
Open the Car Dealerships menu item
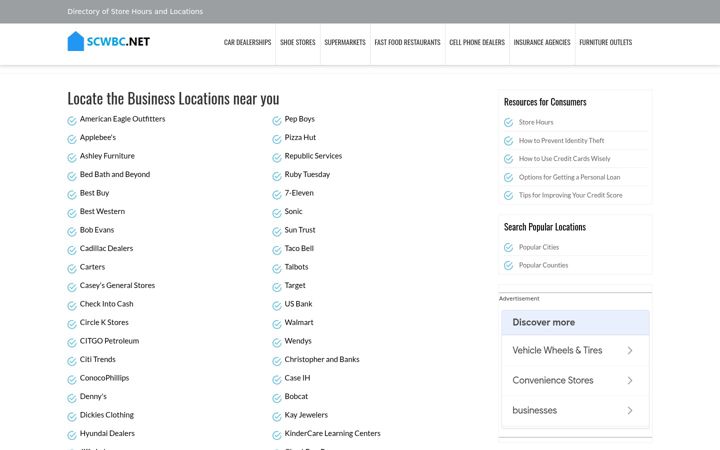coord(248,42)
